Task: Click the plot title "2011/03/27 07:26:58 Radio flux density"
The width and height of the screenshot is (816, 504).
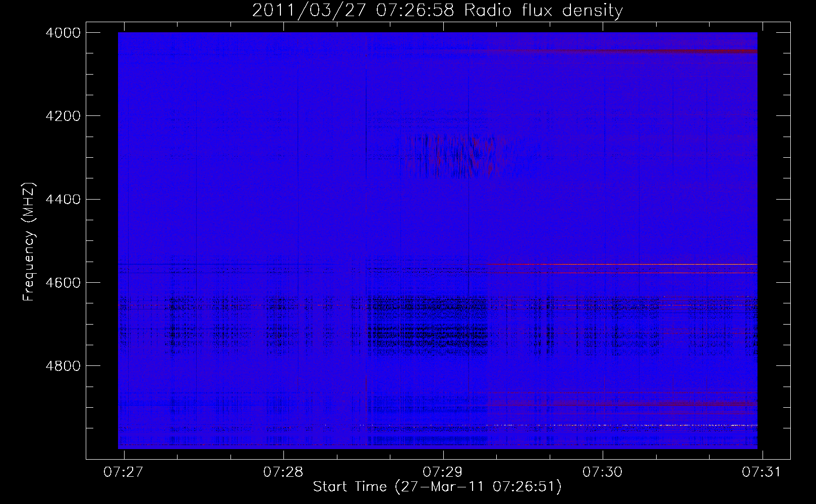Action: tap(437, 10)
